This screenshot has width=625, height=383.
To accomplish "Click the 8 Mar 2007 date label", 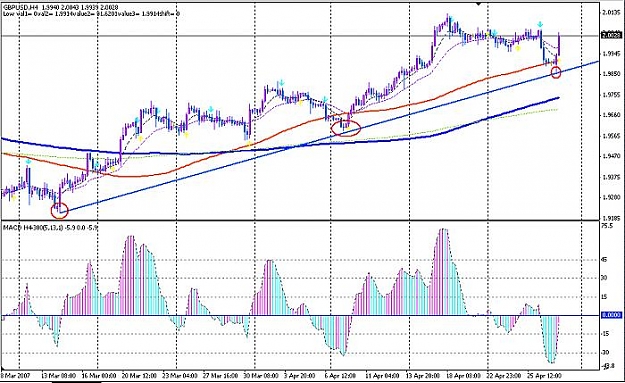I will point(15,376).
